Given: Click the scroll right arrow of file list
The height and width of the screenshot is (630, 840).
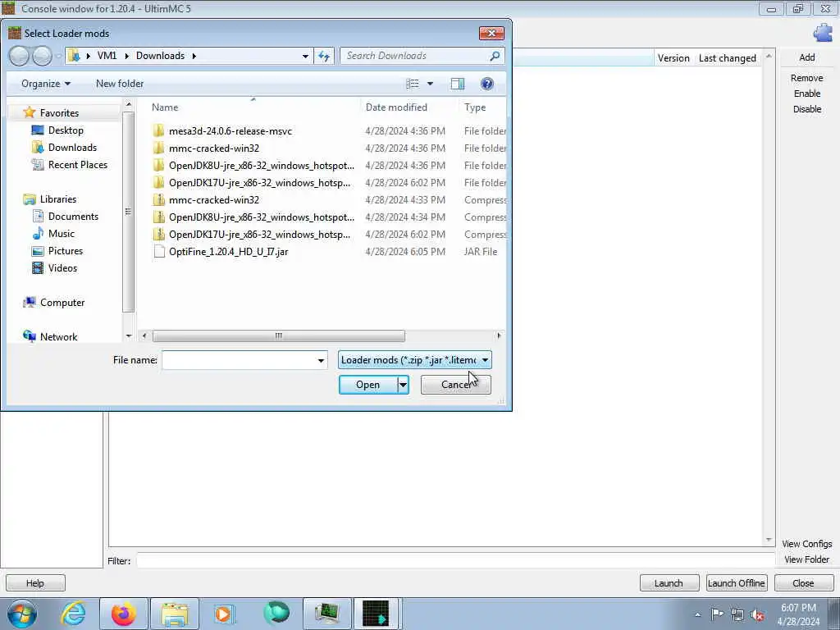Looking at the screenshot, I should pos(499,336).
